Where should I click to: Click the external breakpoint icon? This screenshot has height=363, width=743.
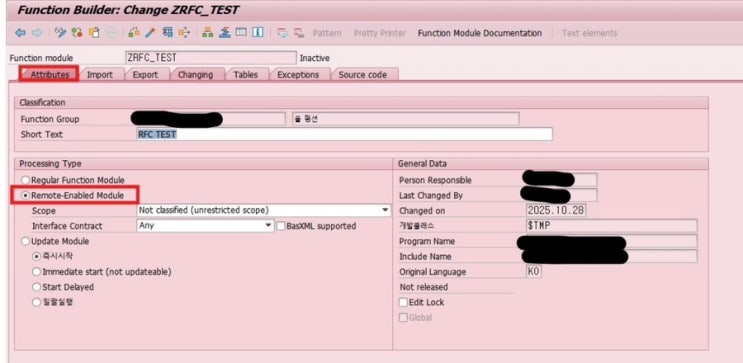299,33
